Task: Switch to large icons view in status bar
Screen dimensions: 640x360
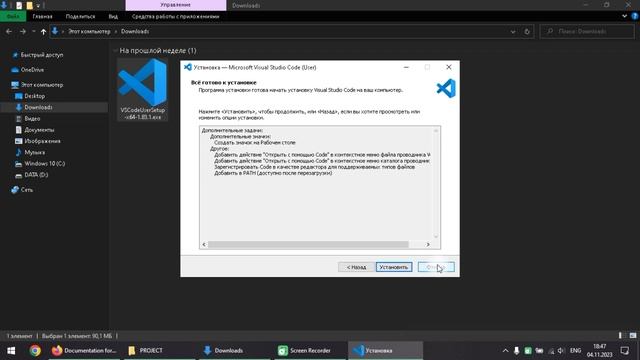Action: tap(633, 336)
